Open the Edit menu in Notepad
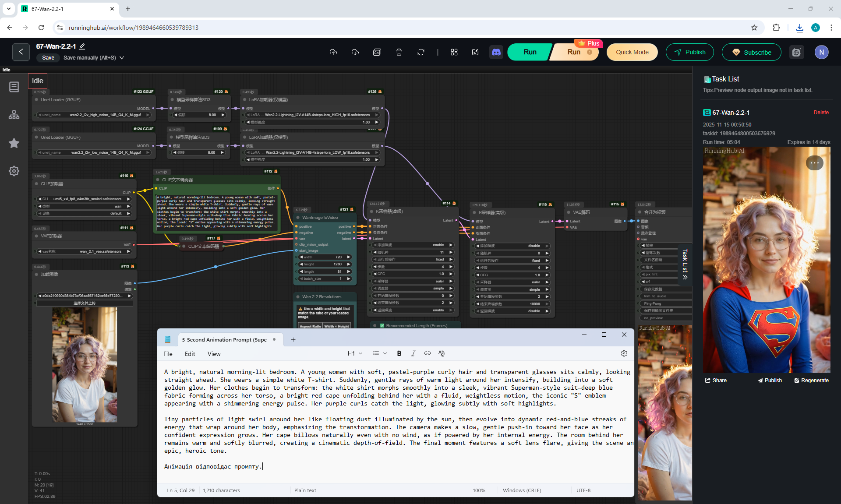The height and width of the screenshot is (504, 841). [190, 354]
